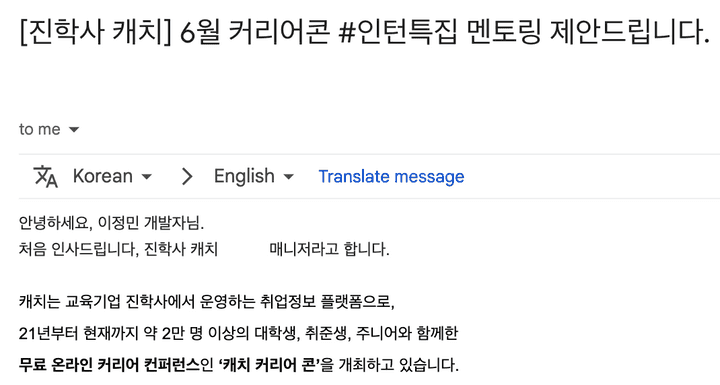Click the arrow next to English

289,177
